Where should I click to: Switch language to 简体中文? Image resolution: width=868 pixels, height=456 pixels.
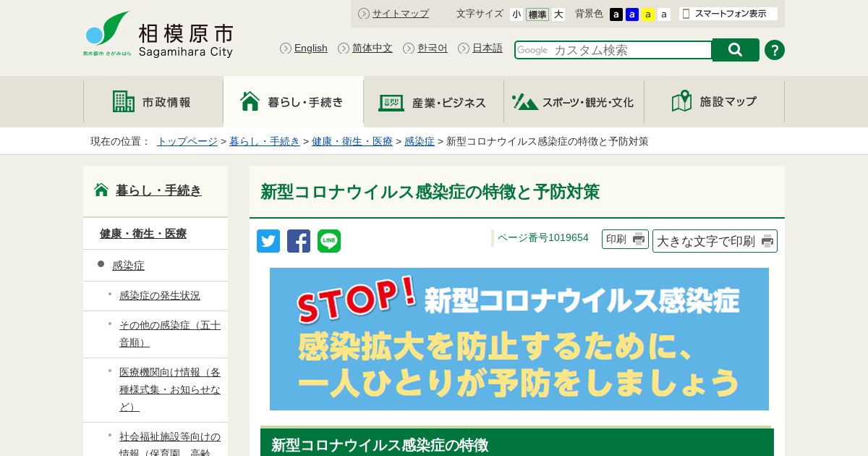pos(373,48)
